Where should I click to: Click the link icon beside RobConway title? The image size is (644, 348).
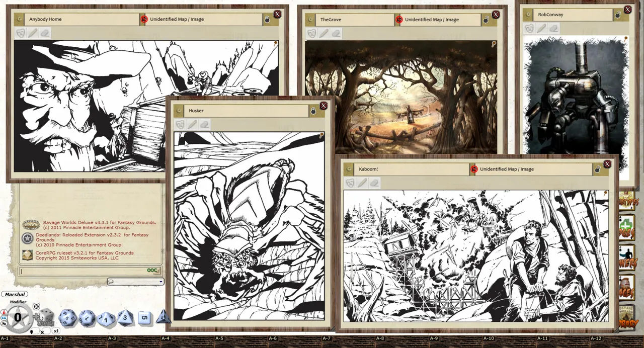click(528, 15)
